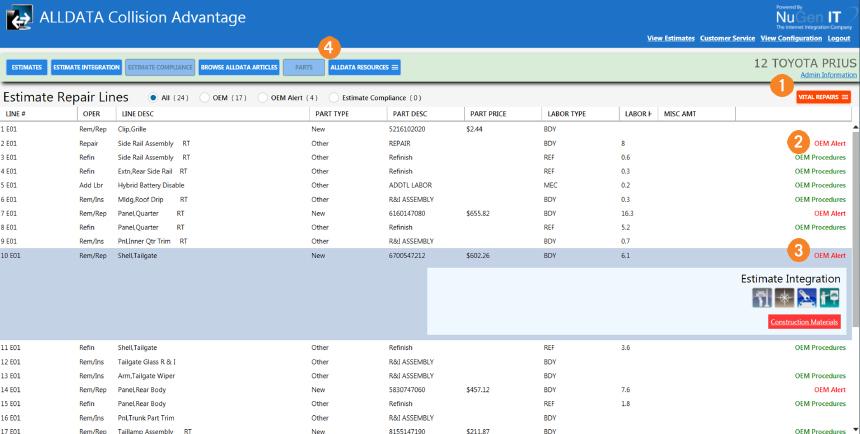Open the Customer Service link
This screenshot has height=434, width=860.
(x=728, y=38)
